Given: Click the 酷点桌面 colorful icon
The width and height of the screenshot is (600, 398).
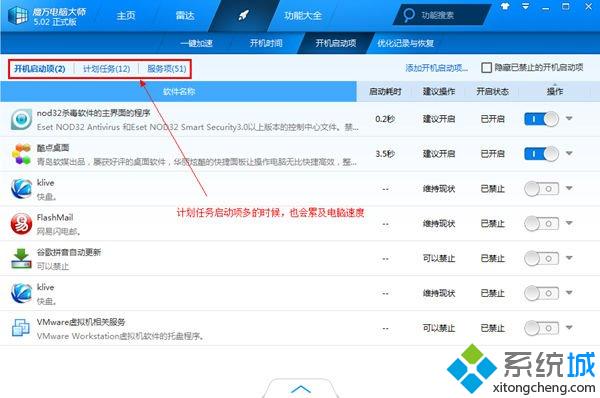Looking at the screenshot, I should coord(21,154).
